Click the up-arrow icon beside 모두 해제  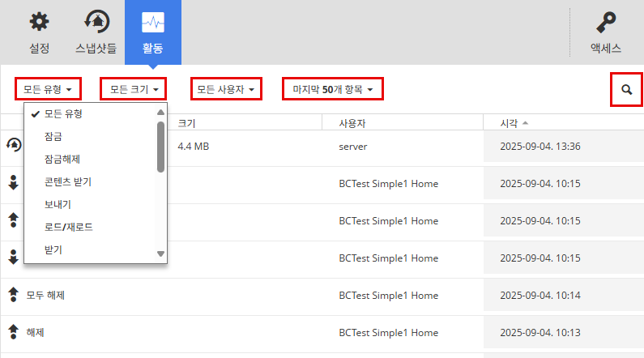point(13,295)
